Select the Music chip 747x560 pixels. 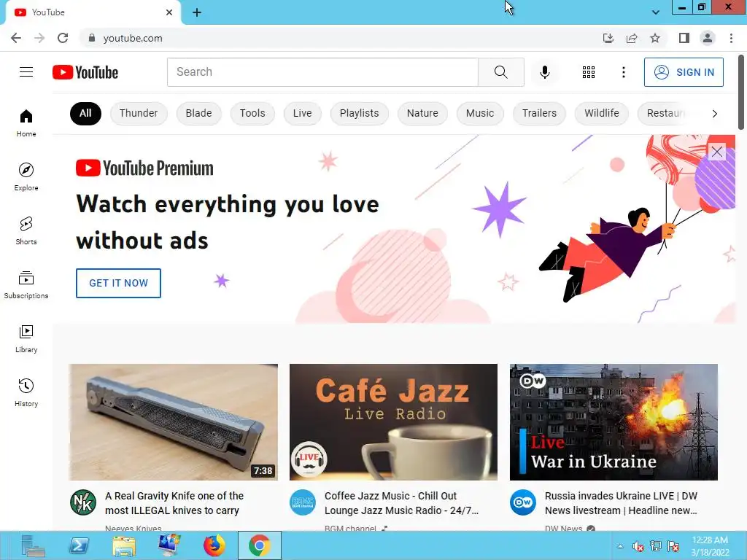(480, 113)
